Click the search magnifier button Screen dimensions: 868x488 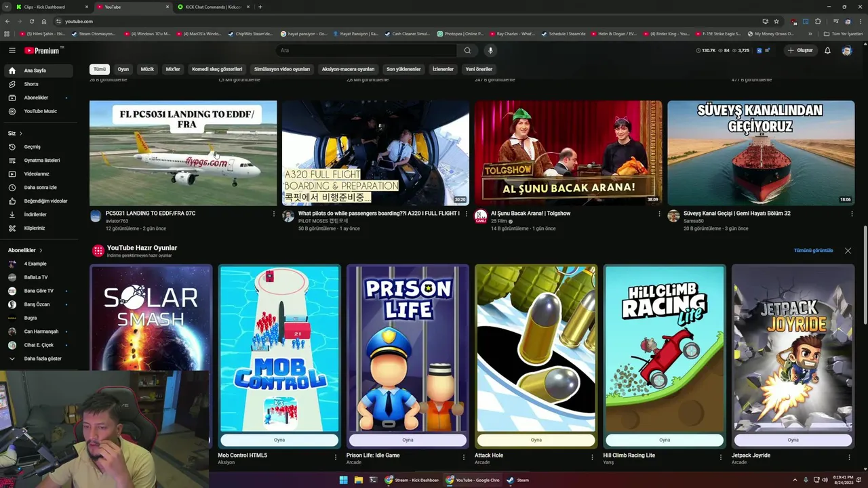point(467,50)
